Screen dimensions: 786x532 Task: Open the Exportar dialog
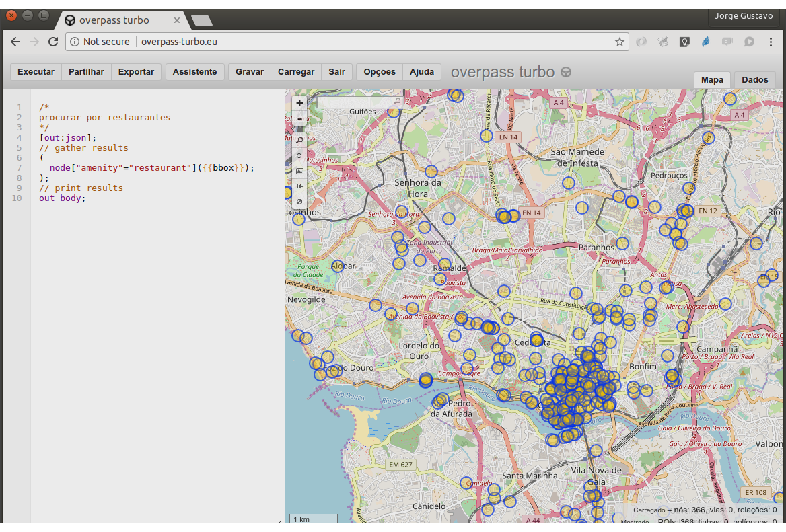point(136,72)
